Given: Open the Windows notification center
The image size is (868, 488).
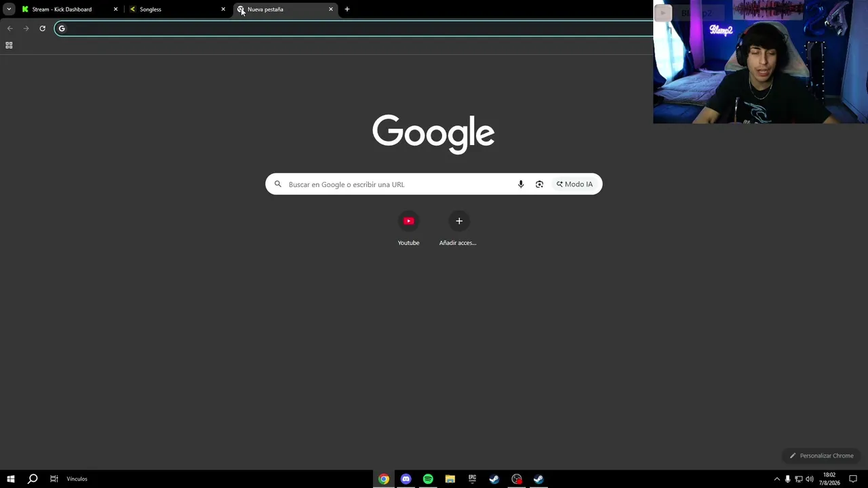Looking at the screenshot, I should tap(853, 479).
